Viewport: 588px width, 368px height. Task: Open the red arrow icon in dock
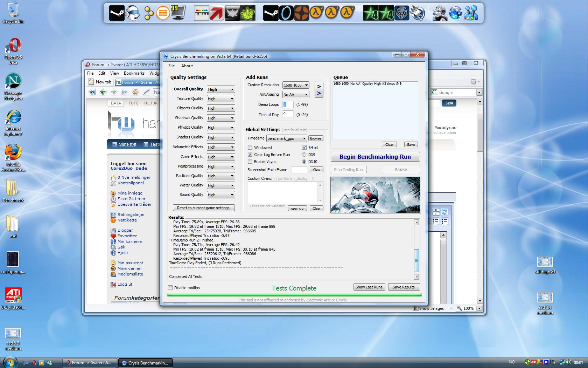217,13
